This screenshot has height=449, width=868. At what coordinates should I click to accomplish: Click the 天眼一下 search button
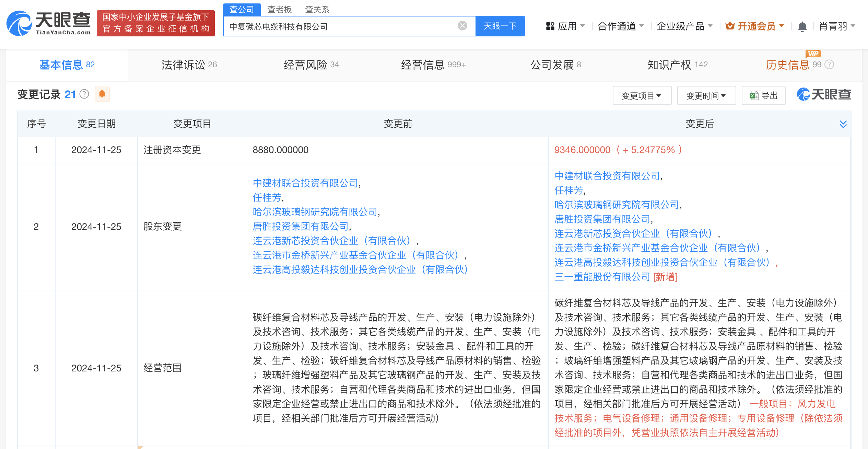tap(500, 26)
